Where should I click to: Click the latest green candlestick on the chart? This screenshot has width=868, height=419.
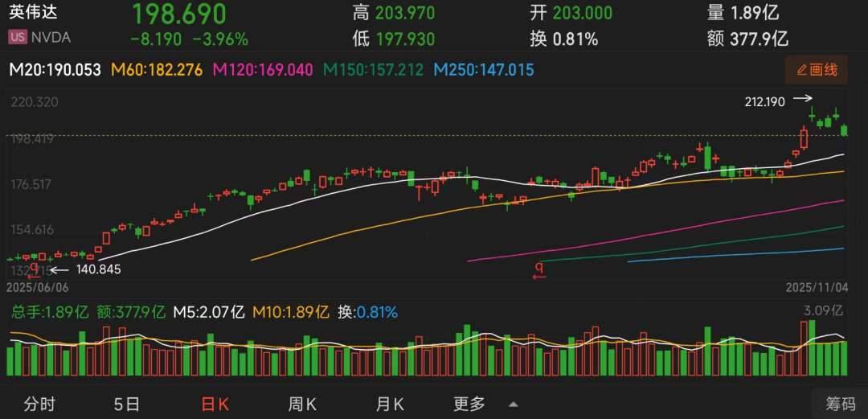(x=844, y=130)
